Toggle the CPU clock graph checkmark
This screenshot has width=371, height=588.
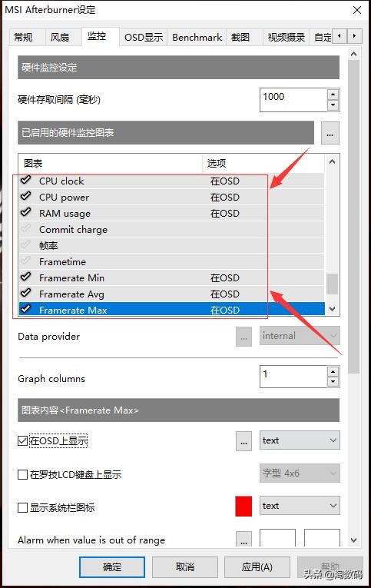coord(25,180)
